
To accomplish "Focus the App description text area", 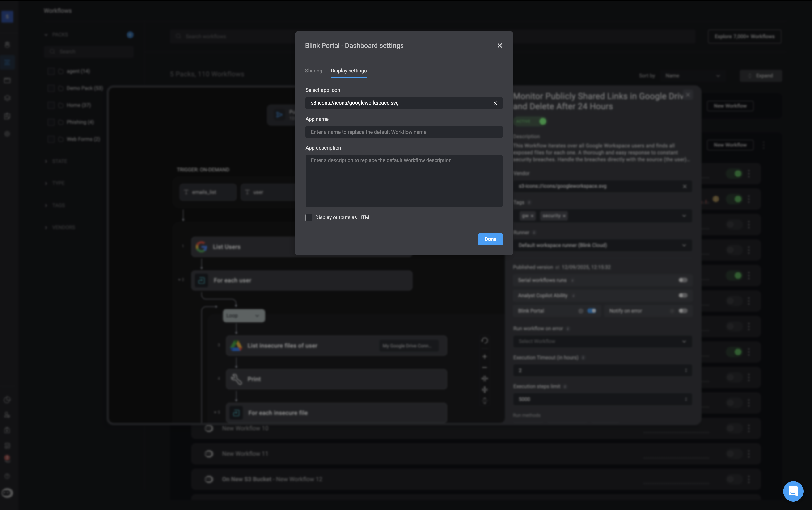I will [x=404, y=181].
